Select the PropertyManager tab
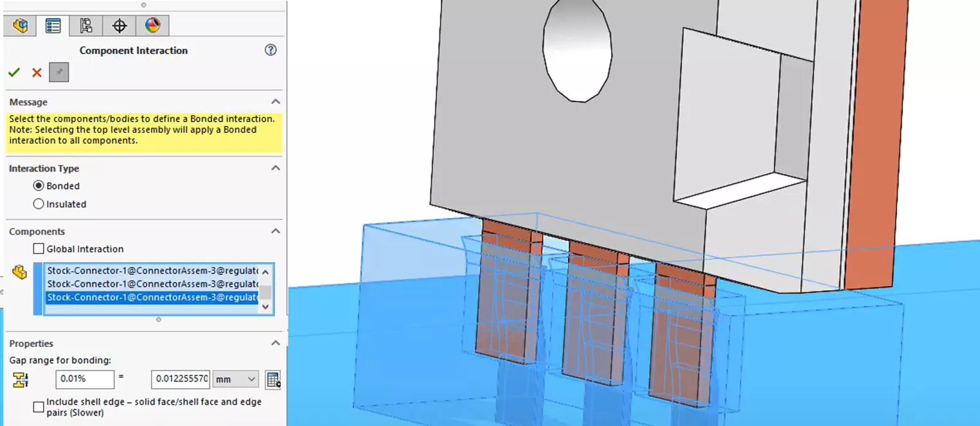The height and width of the screenshot is (426, 980). click(53, 25)
